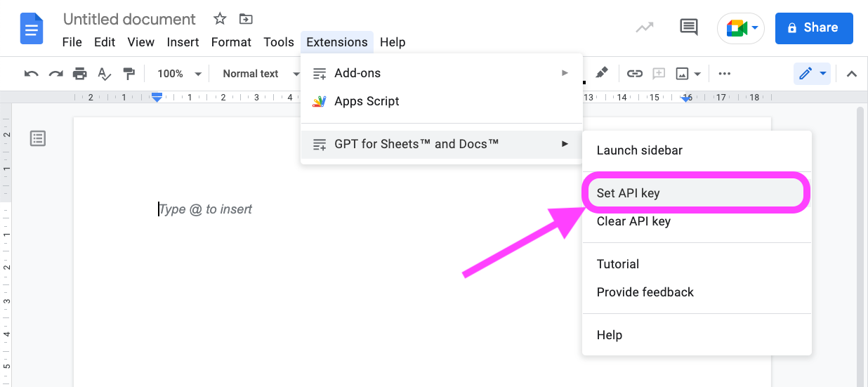Viewport: 868px width, 387px height.
Task: Collapse the toolbar with up chevron
Action: pyautogui.click(x=852, y=74)
